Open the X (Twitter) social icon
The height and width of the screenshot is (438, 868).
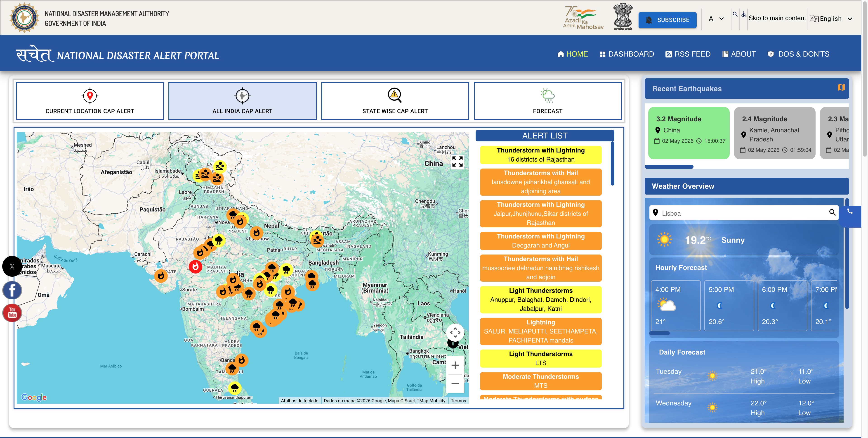pyautogui.click(x=12, y=266)
